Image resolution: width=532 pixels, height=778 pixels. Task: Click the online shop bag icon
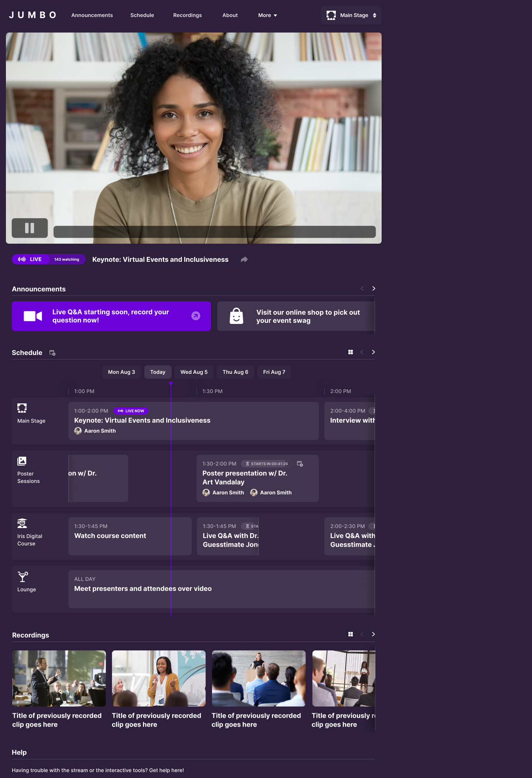pyautogui.click(x=236, y=316)
